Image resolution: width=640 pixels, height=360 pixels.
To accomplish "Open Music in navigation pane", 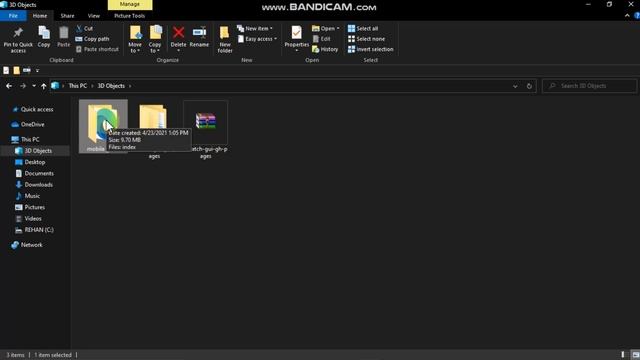I will pyautogui.click(x=32, y=196).
